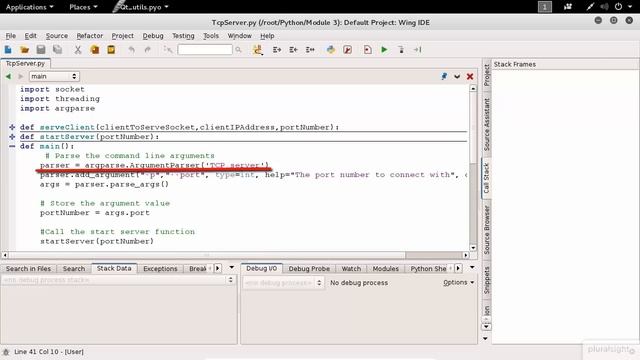The image size is (640, 360).
Task: Open the debug stack selector dropdown
Action: point(118,280)
